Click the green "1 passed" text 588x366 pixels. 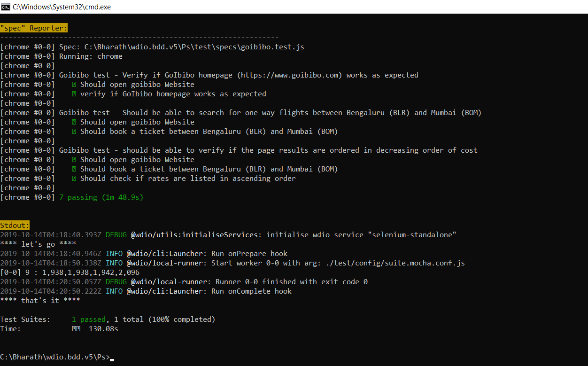[89, 319]
